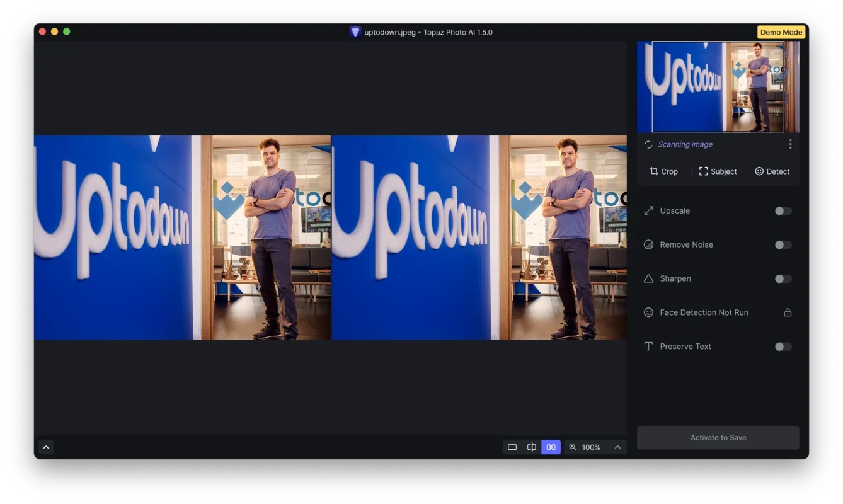Image resolution: width=843 pixels, height=504 pixels.
Task: Click the Face Detection Not Run label
Action: [x=704, y=312]
